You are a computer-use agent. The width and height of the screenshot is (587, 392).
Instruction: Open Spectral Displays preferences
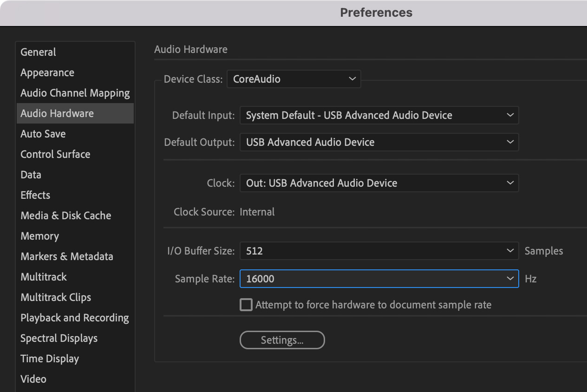(x=75, y=338)
